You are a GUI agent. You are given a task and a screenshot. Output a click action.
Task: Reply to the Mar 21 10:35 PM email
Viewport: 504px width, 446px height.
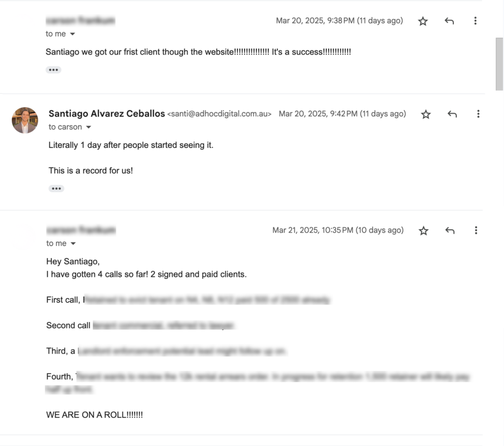(x=450, y=231)
